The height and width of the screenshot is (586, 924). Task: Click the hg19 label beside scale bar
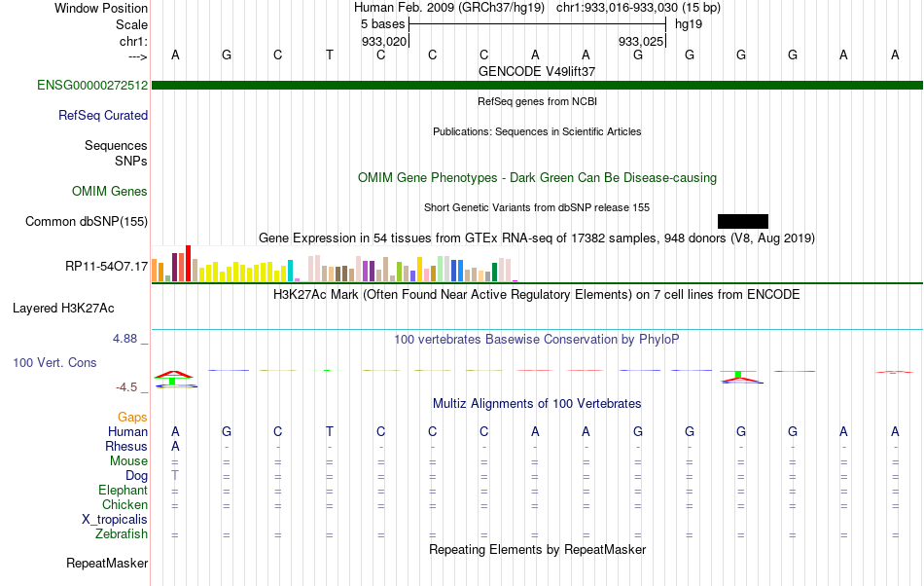689,24
